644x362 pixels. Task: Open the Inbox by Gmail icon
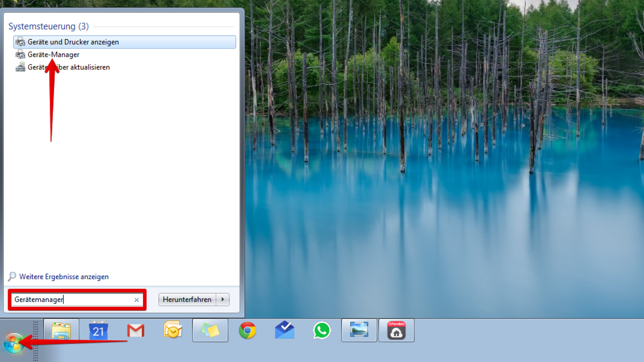pyautogui.click(x=285, y=331)
